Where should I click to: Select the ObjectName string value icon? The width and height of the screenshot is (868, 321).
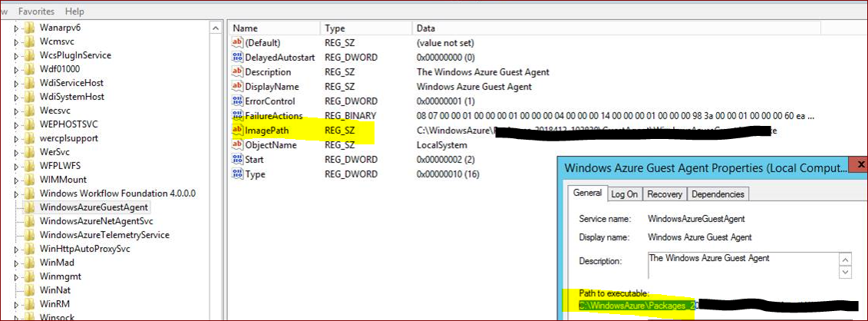tap(237, 145)
